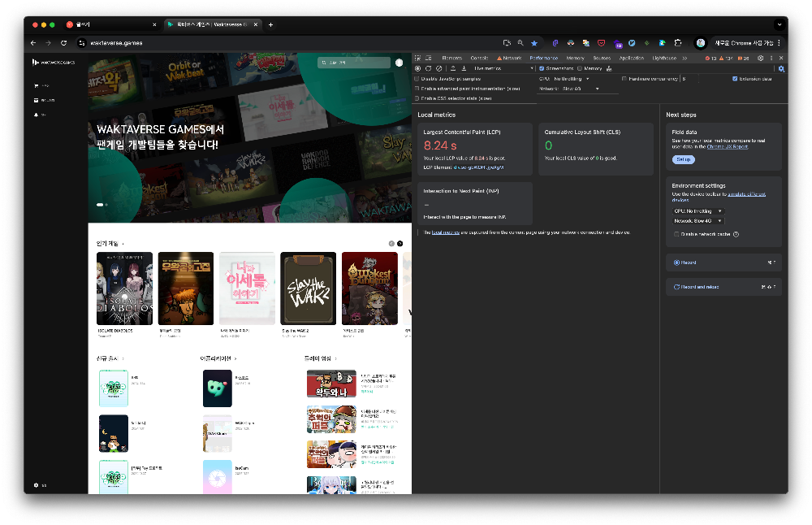
Task: Check Disable network cache in Environment settings
Action: coord(676,234)
